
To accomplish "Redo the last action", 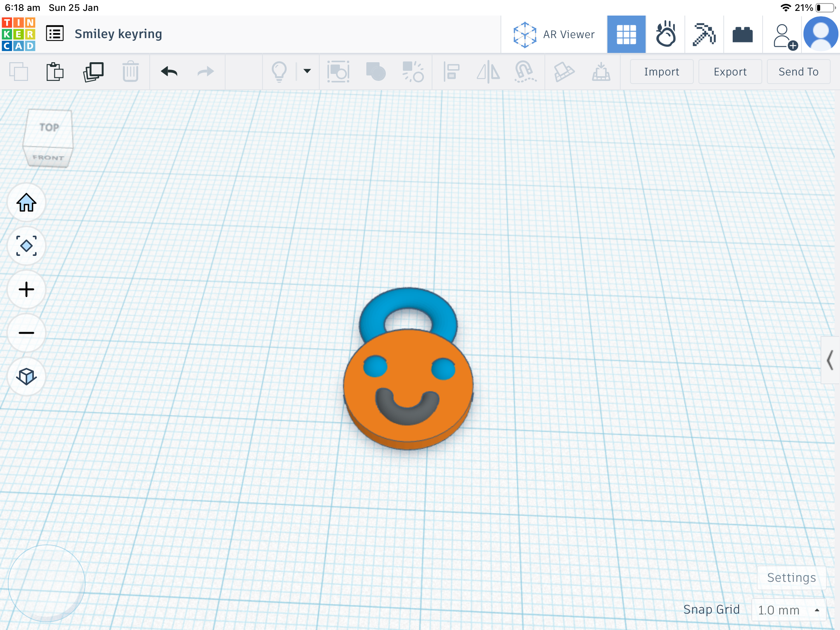I will pyautogui.click(x=205, y=72).
